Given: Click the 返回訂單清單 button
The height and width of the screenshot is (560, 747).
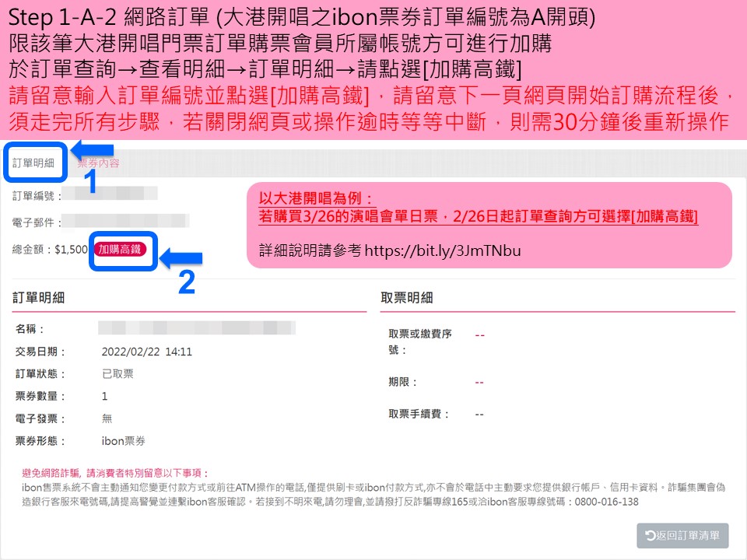Looking at the screenshot, I should pos(682,535).
